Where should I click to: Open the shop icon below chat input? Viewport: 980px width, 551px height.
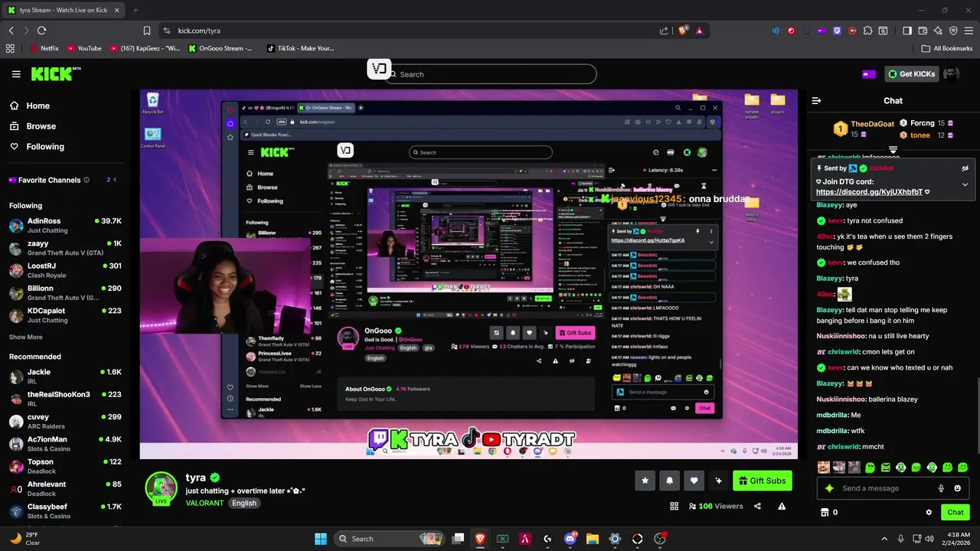(x=825, y=512)
